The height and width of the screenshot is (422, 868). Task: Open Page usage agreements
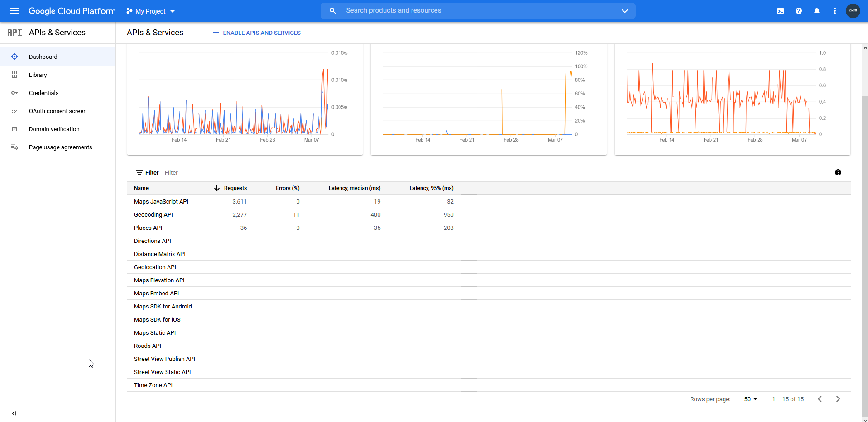click(x=58, y=147)
